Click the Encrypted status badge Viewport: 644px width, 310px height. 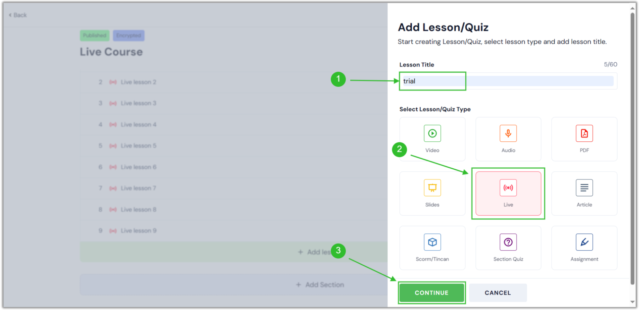pos(128,35)
